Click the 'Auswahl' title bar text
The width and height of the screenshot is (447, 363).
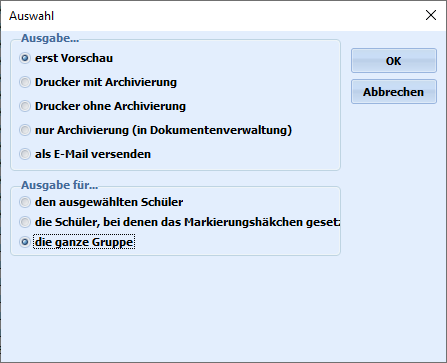click(32, 16)
